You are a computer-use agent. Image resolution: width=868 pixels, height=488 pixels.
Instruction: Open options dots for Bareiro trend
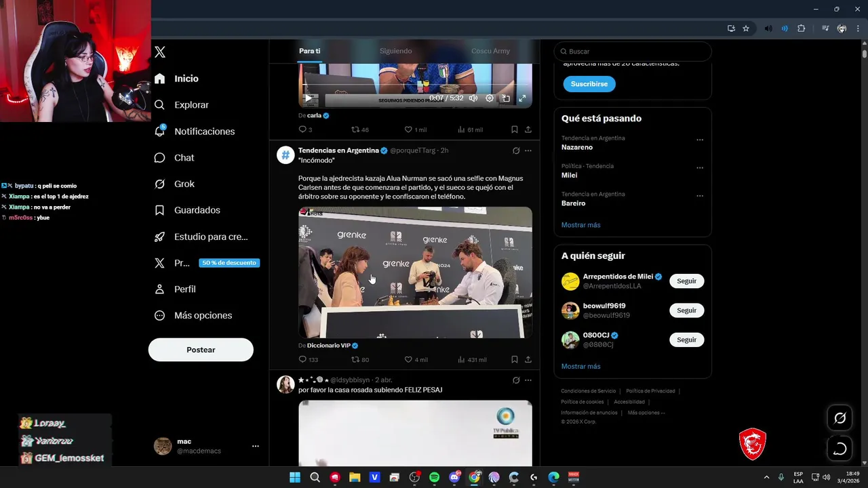pos(700,196)
